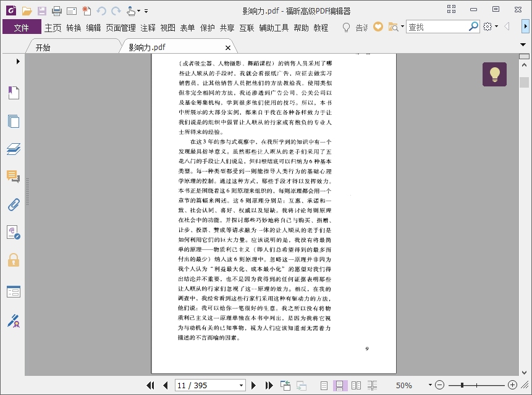
Task: Click the email document icon in quick toolbar
Action: tap(72, 11)
